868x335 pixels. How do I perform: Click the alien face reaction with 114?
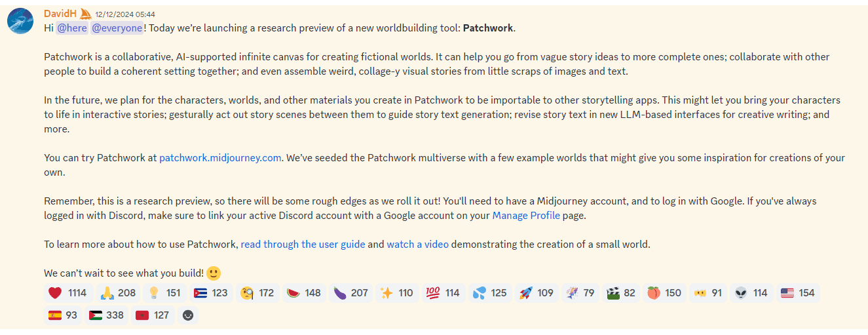[751, 293]
